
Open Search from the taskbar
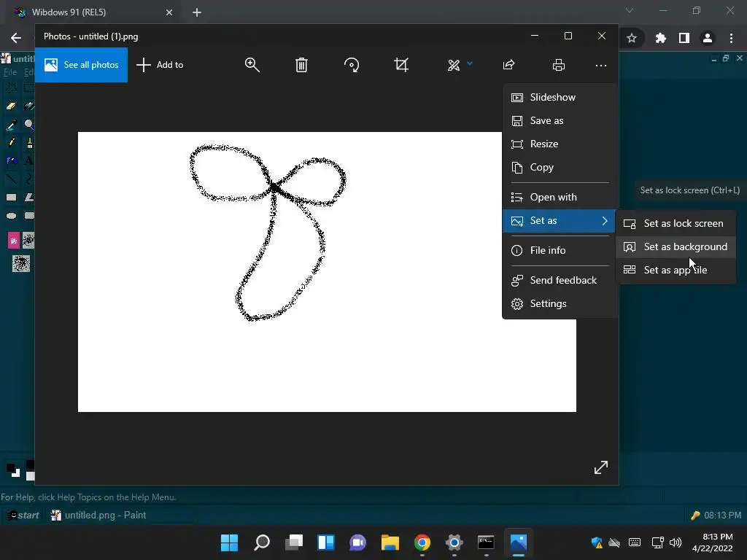click(x=262, y=542)
